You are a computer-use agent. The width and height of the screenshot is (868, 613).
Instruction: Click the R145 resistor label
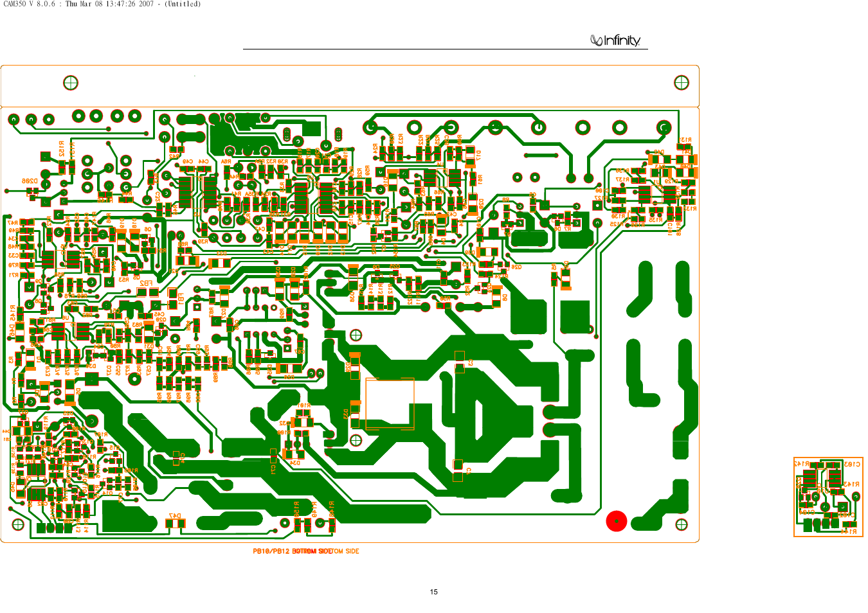[12, 314]
